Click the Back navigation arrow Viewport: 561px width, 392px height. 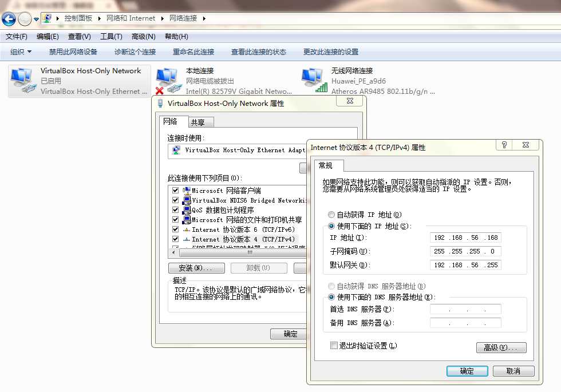click(x=9, y=19)
